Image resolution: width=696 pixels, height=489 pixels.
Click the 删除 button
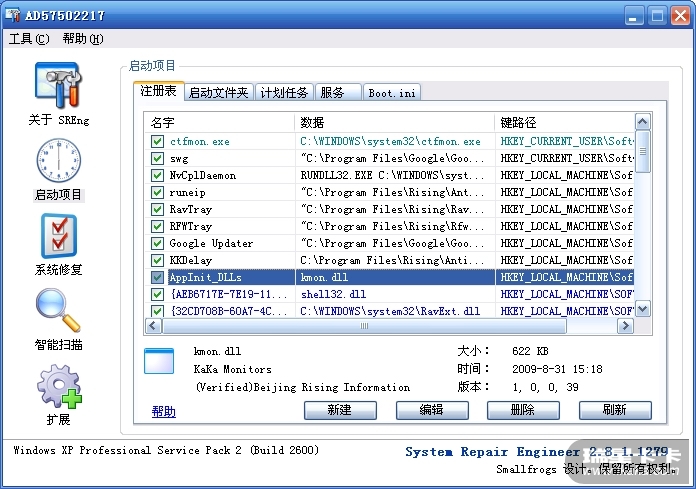(523, 410)
